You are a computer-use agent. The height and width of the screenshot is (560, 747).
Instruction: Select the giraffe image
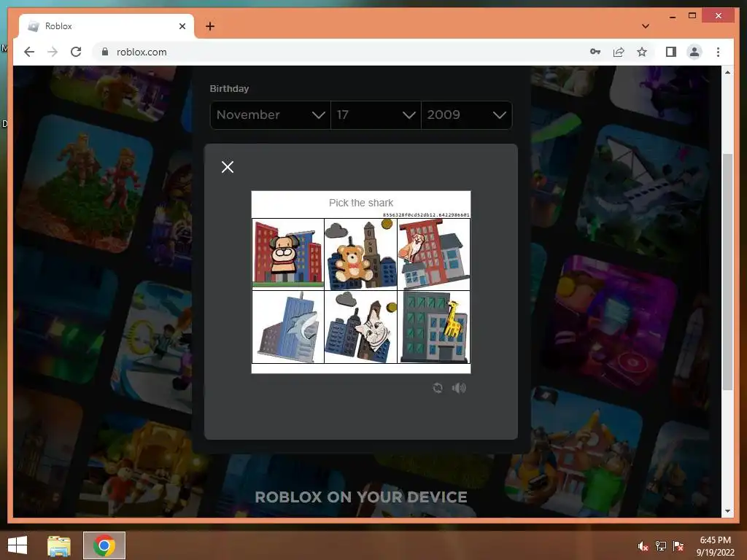click(x=433, y=327)
